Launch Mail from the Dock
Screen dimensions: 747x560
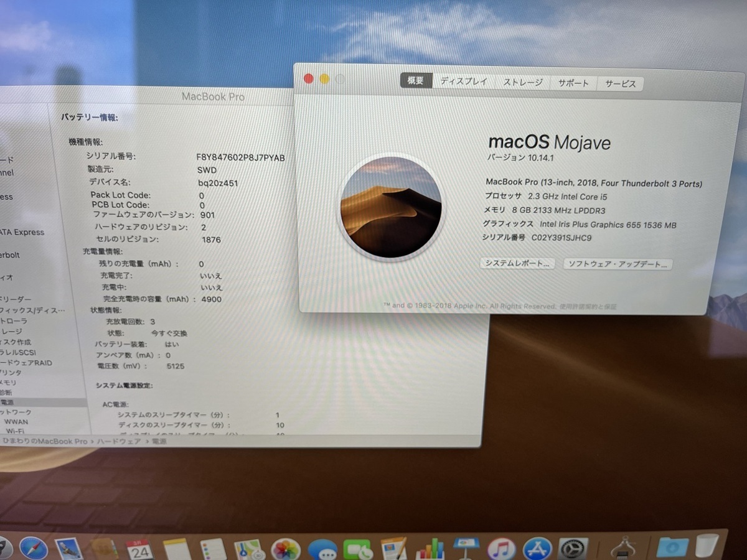click(70, 549)
